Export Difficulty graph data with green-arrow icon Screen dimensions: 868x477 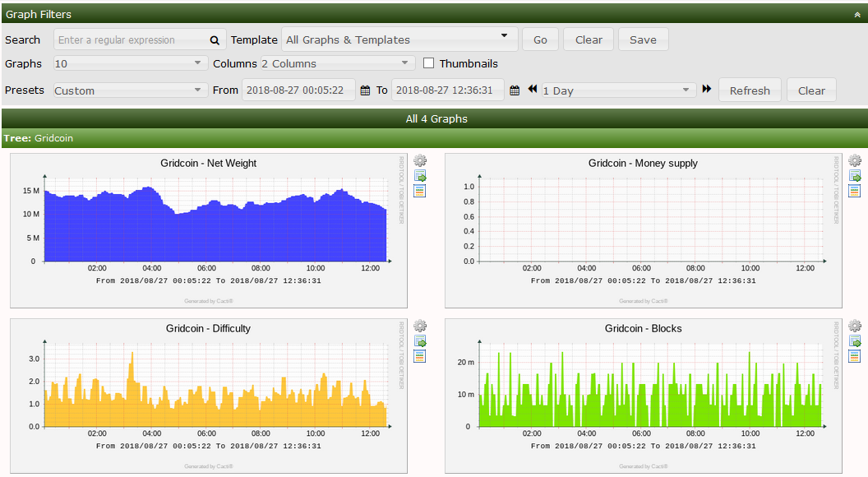pyautogui.click(x=420, y=341)
